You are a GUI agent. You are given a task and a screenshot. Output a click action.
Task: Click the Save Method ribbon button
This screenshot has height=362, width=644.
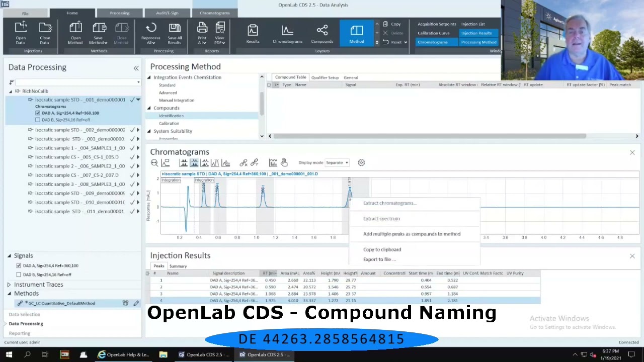(x=99, y=33)
